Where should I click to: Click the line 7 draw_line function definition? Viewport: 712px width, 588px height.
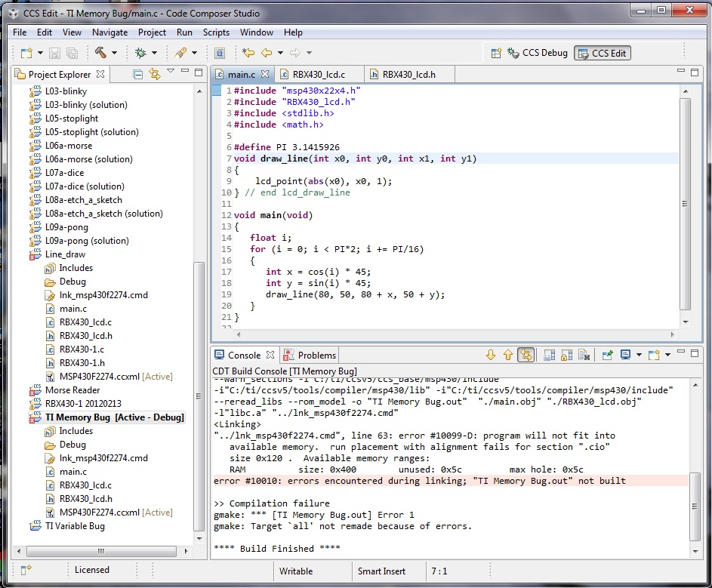pyautogui.click(x=355, y=159)
